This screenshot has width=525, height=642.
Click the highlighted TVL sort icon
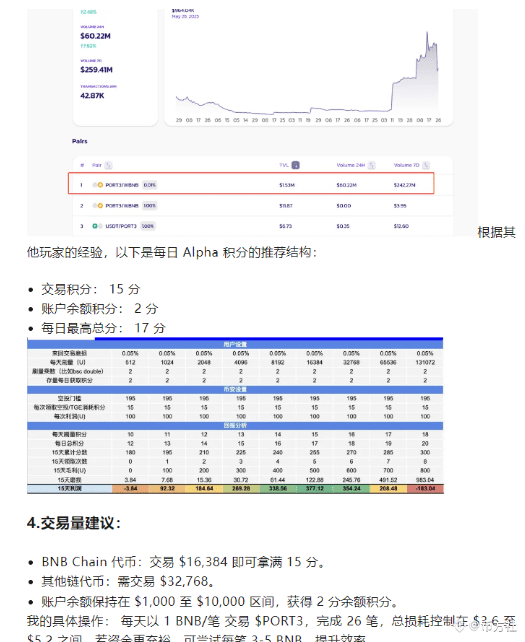(x=295, y=165)
